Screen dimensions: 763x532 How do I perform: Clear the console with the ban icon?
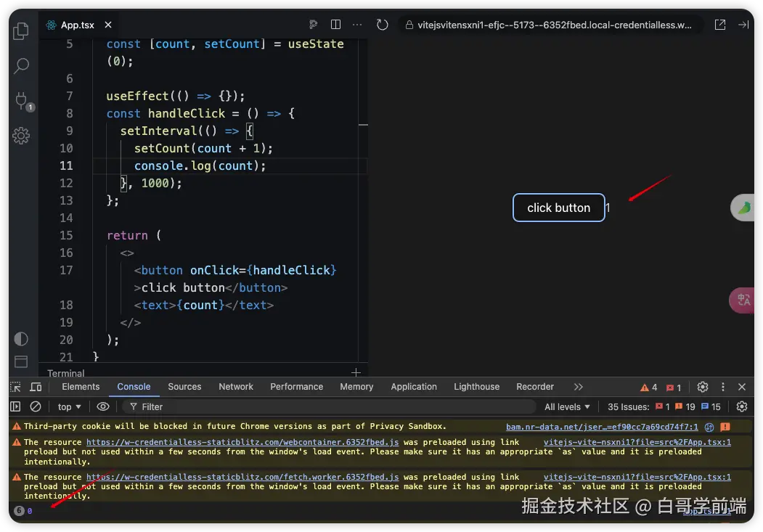[x=36, y=406]
